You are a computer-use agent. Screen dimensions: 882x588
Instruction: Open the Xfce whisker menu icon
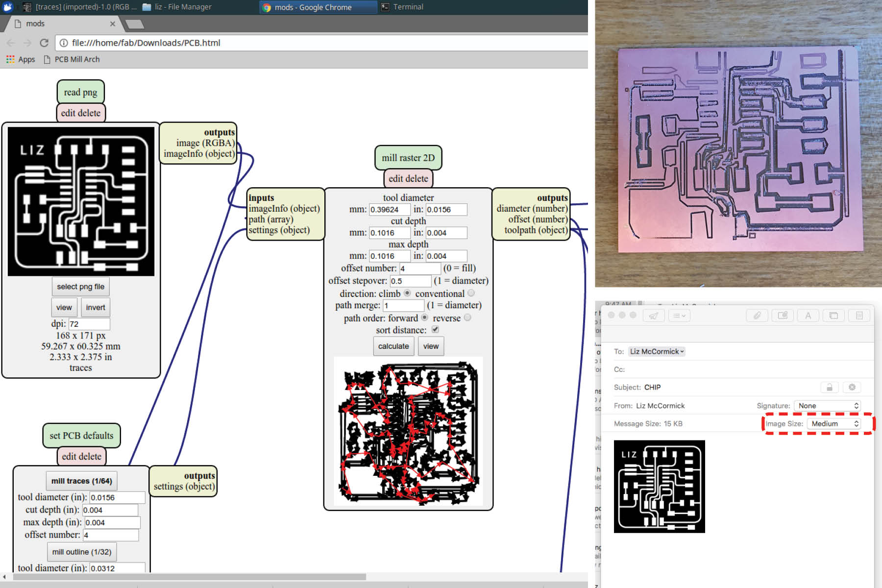click(x=8, y=7)
